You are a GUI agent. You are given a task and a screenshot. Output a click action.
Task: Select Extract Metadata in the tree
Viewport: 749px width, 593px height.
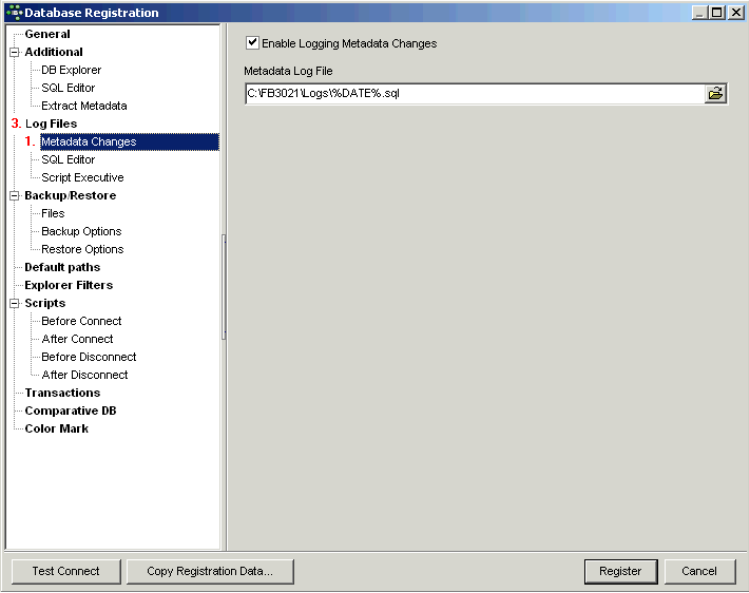click(x=84, y=106)
